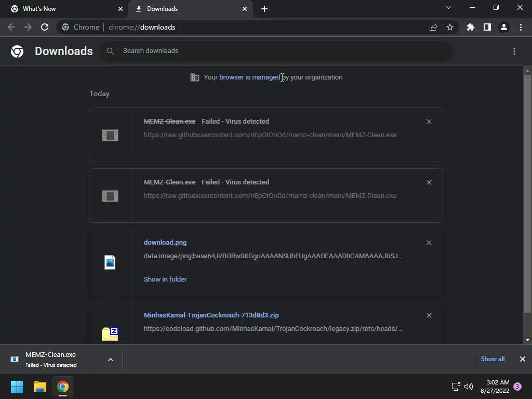Open the download.png file link
532x399 pixels.
[x=165, y=243]
